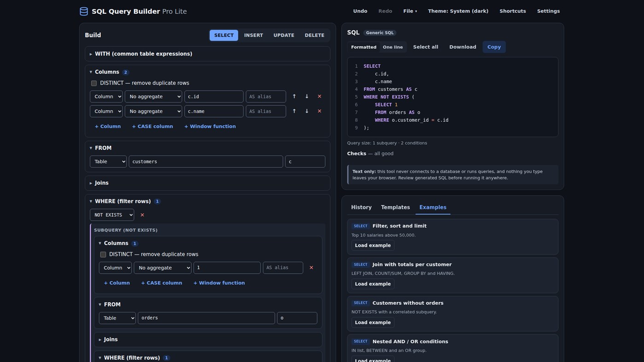
Task: Open aggregate dropdown for c.id row
Action: pyautogui.click(x=153, y=97)
